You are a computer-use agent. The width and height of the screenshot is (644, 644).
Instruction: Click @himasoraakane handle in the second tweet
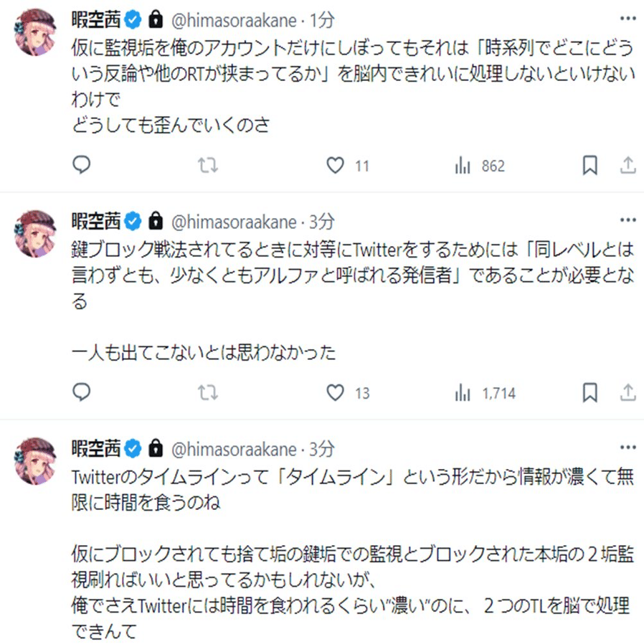[x=232, y=220]
